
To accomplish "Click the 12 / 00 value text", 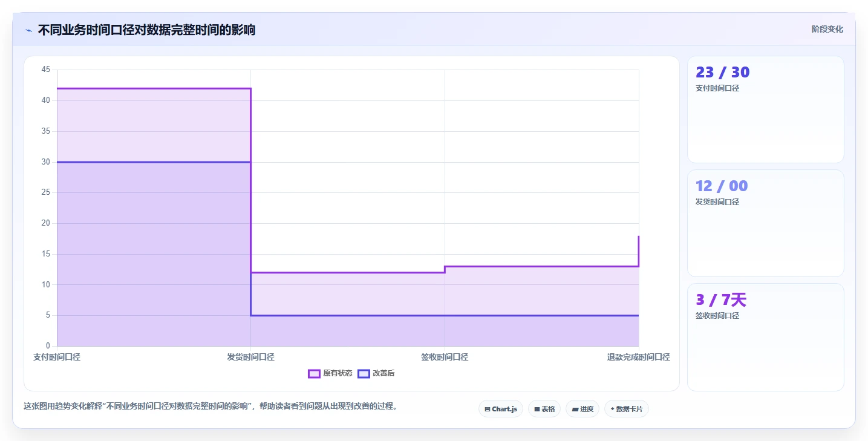I will (x=722, y=186).
